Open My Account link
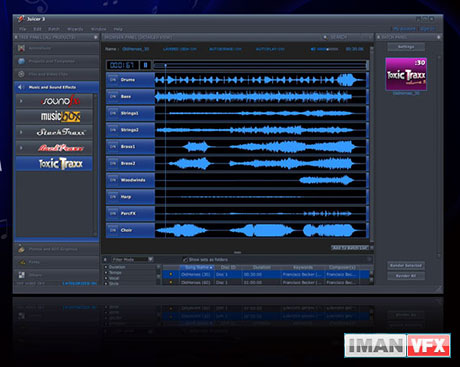The width and height of the screenshot is (460, 367). pyautogui.click(x=404, y=29)
